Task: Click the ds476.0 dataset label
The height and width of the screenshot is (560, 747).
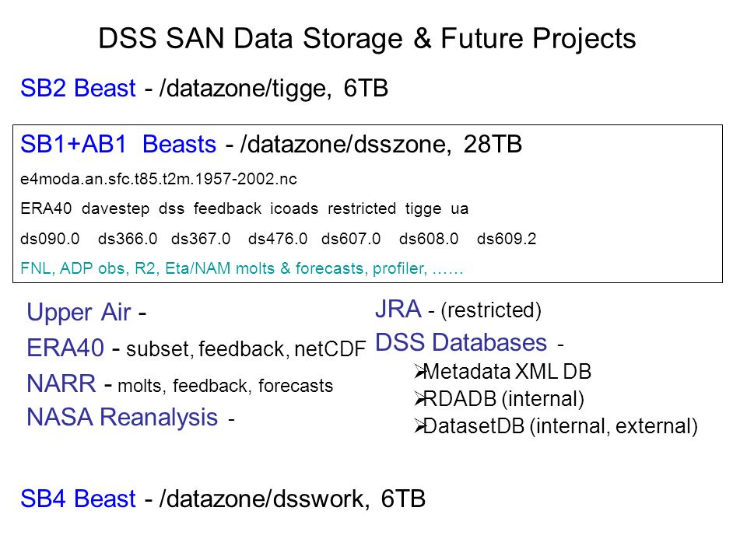Action: click(x=278, y=239)
